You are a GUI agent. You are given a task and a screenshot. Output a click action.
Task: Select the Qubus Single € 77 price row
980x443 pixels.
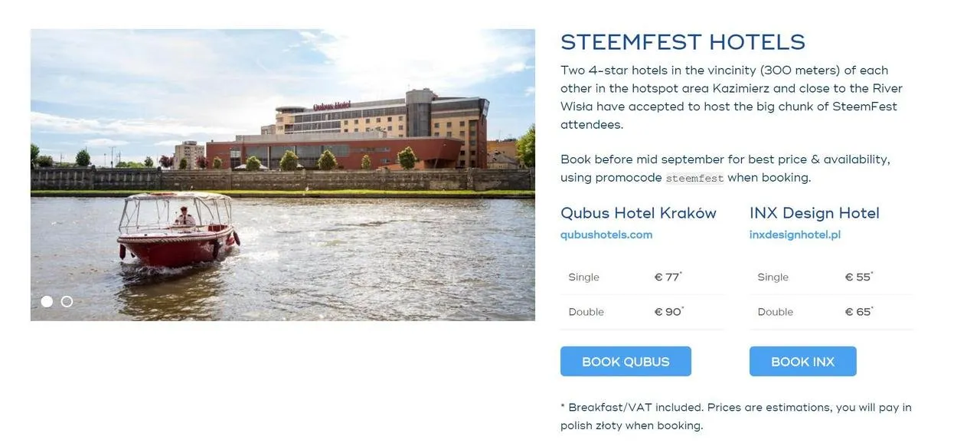point(642,277)
